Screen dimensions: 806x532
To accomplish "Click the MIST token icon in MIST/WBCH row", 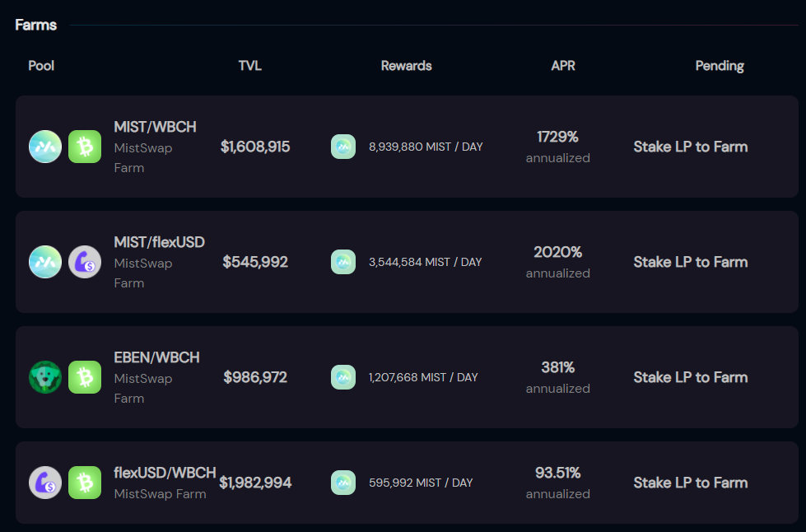I will pyautogui.click(x=45, y=147).
